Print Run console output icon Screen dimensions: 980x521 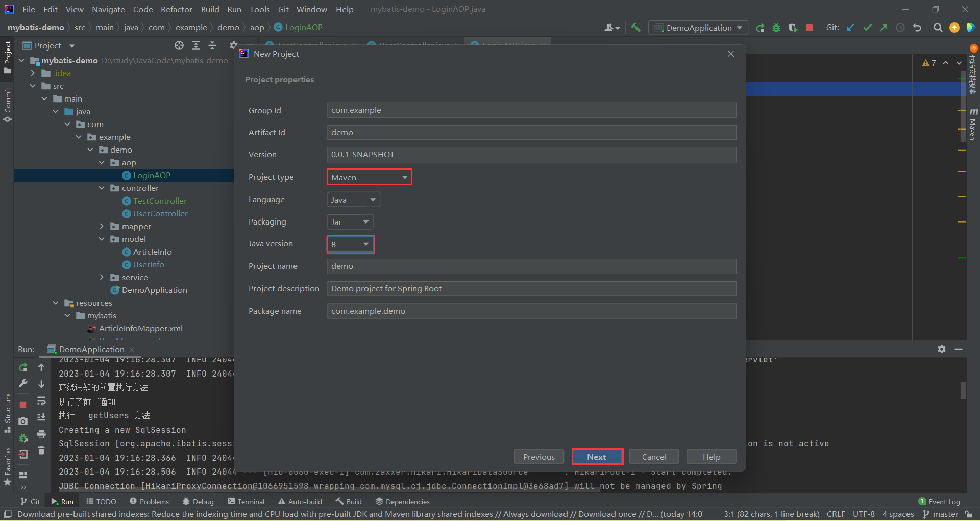[x=41, y=434]
